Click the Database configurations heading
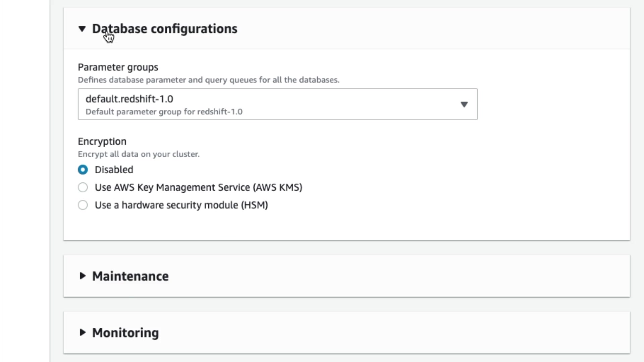Image resolution: width=644 pixels, height=362 pixels. click(164, 29)
